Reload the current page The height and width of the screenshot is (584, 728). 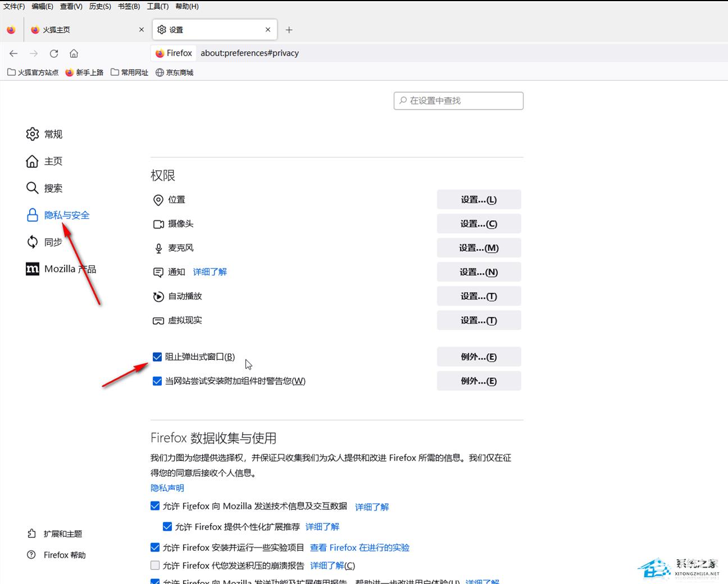tap(54, 53)
